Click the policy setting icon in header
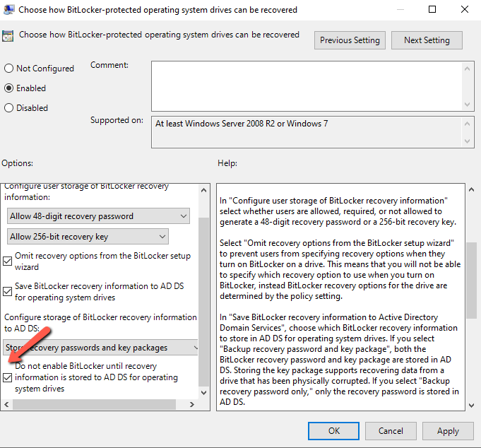This screenshot has height=448, width=481. (9, 36)
